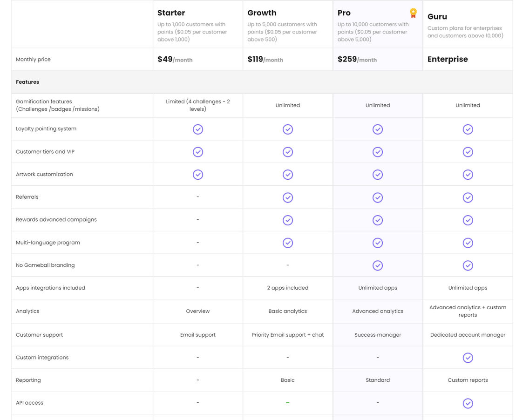This screenshot has width=516, height=420.
Task: Click the Growth plan heading
Action: coord(262,13)
